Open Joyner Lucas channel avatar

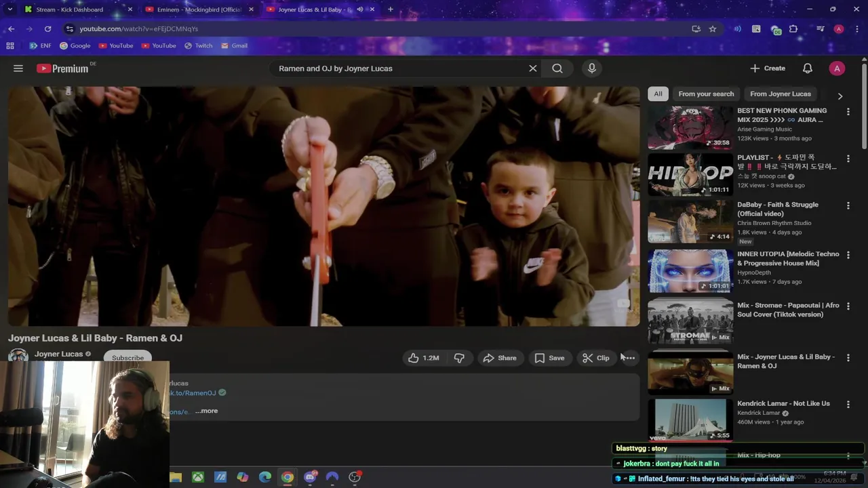coord(18,355)
